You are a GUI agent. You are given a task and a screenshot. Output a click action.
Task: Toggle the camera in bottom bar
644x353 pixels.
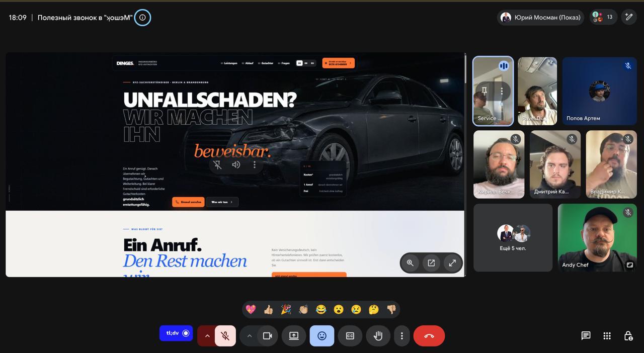[x=268, y=336]
